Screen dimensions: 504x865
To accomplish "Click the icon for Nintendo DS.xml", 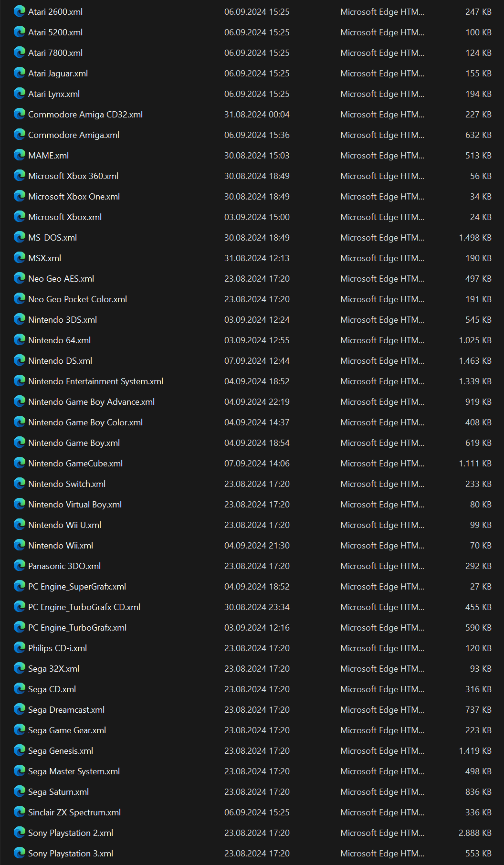I will 20,360.
